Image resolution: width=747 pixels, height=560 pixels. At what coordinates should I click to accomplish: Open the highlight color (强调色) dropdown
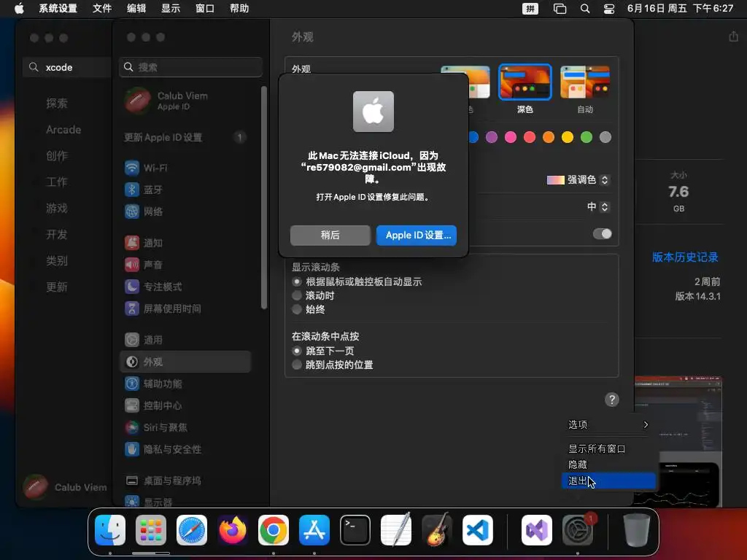point(578,179)
